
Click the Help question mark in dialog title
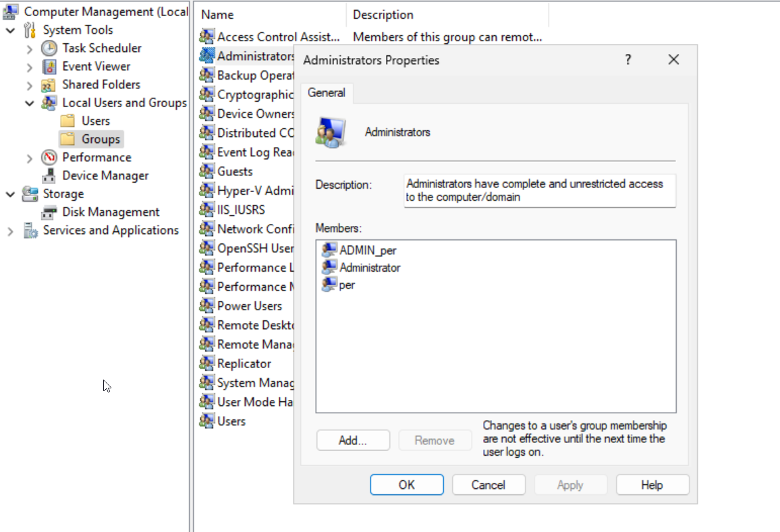[628, 60]
